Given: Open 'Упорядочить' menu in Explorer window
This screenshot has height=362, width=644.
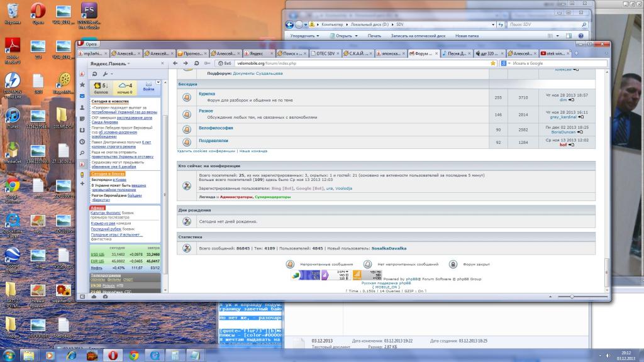Looking at the screenshot, I should click(x=305, y=36).
